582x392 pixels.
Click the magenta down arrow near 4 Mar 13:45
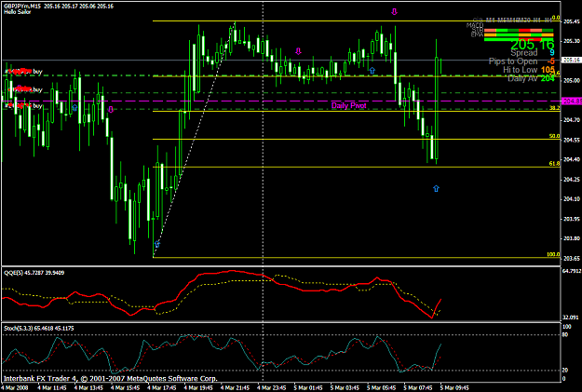[110, 110]
